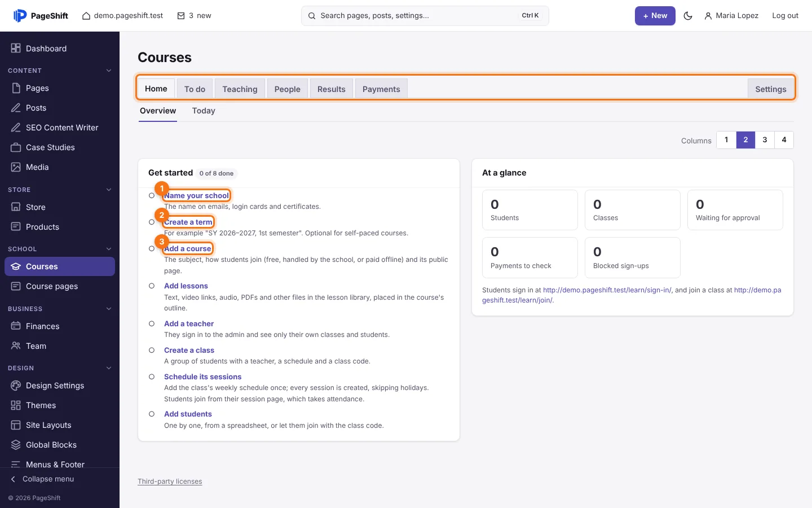The height and width of the screenshot is (508, 812).
Task: Open the Teaching tab
Action: click(240, 89)
